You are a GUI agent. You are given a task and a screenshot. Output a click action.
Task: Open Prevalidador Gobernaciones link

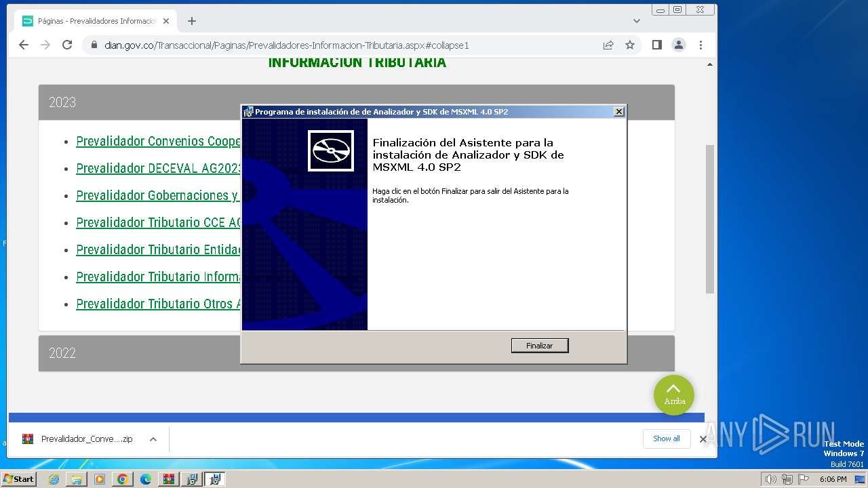coord(158,195)
